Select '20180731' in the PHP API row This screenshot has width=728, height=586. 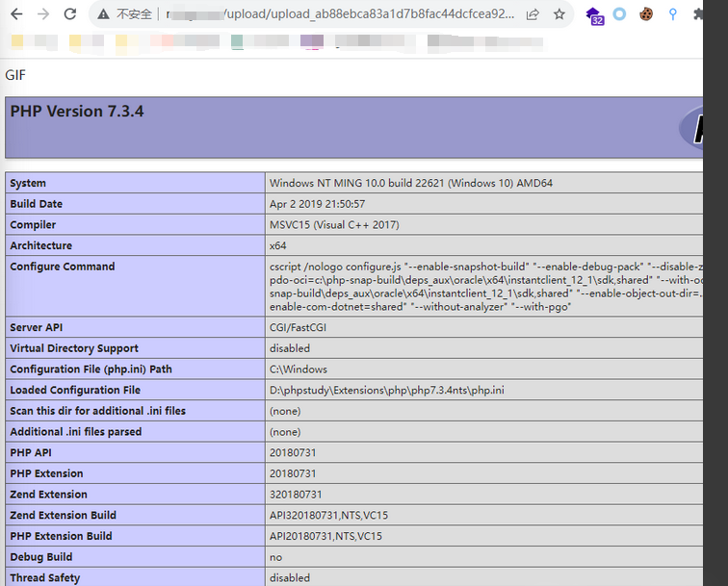[x=293, y=453]
